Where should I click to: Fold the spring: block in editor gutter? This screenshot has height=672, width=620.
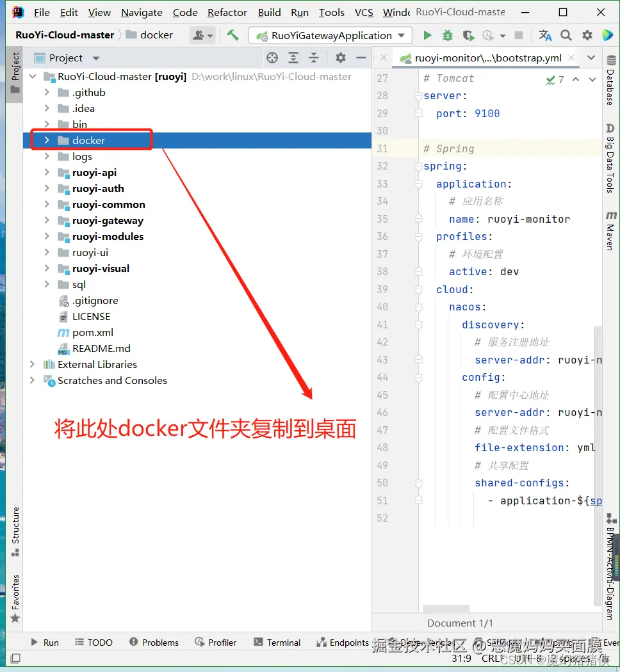(418, 166)
